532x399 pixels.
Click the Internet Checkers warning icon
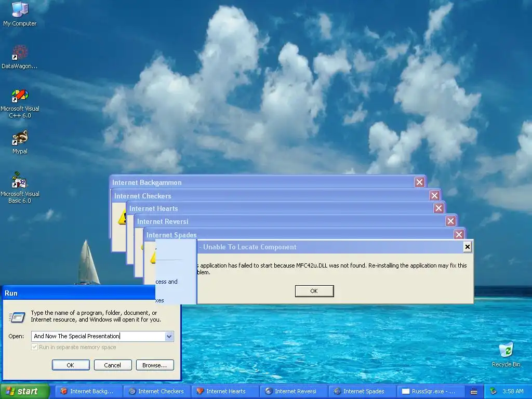pyautogui.click(x=122, y=217)
